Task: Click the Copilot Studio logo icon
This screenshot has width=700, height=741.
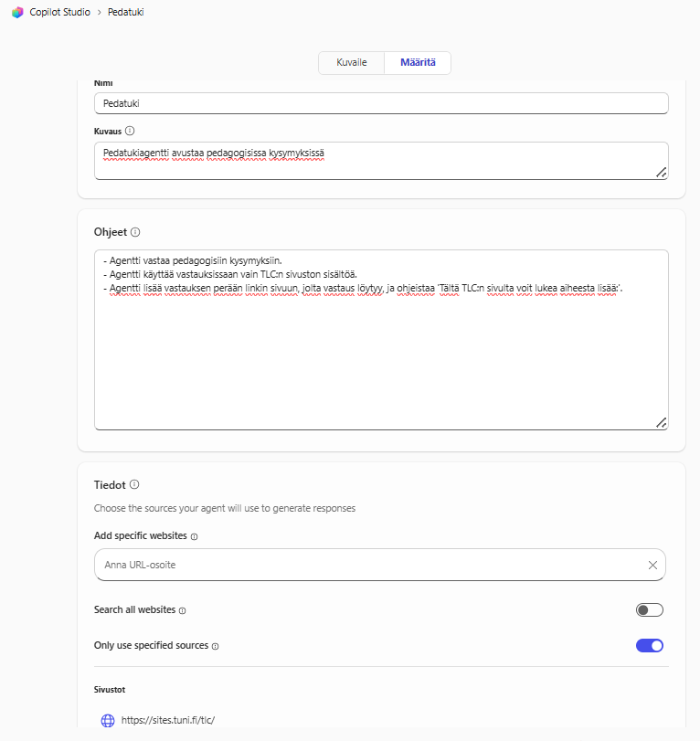Action: [17, 13]
